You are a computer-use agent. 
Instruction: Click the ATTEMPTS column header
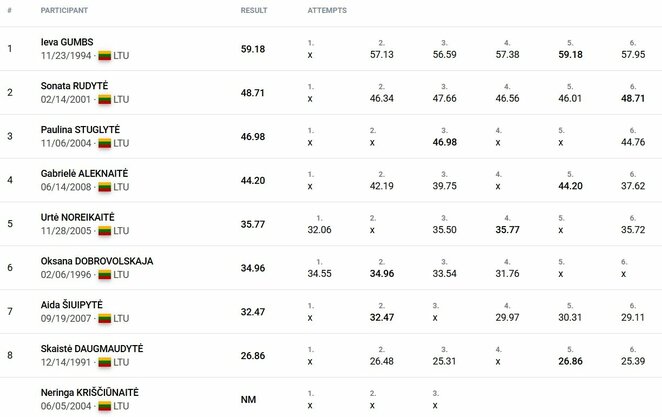(x=327, y=11)
